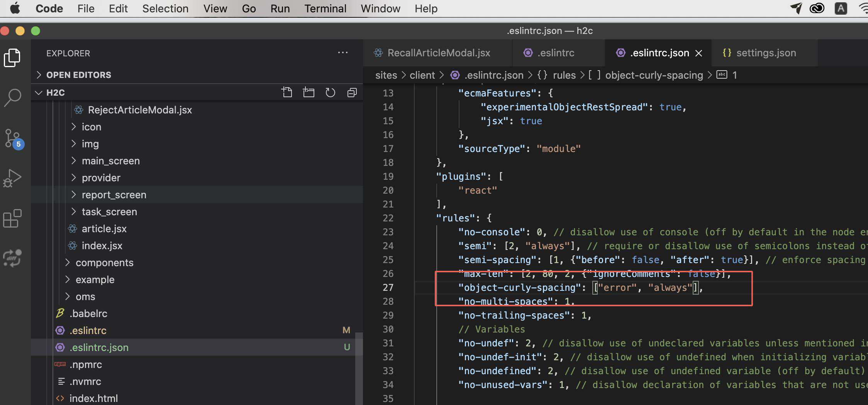This screenshot has height=405, width=868.
Task: Open the Search view in activity bar
Action: click(12, 98)
